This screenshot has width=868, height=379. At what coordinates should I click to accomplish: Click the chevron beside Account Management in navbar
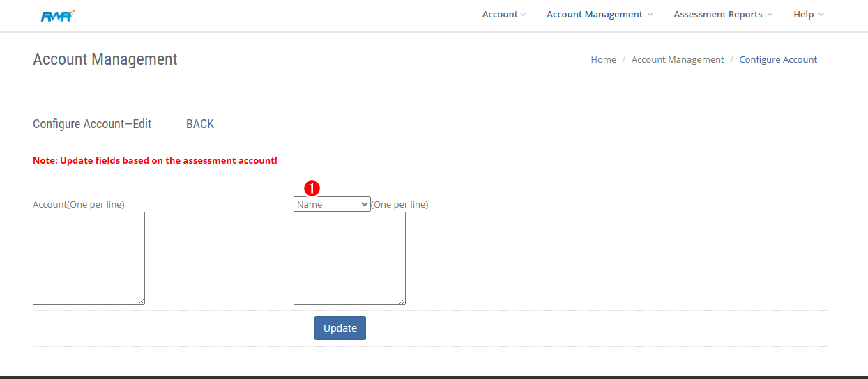(x=650, y=15)
